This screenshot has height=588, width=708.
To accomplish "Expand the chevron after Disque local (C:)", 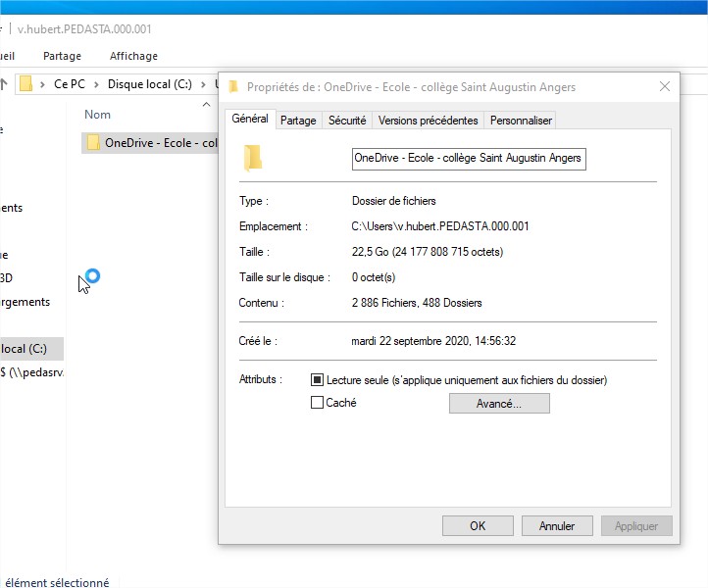I will (203, 84).
